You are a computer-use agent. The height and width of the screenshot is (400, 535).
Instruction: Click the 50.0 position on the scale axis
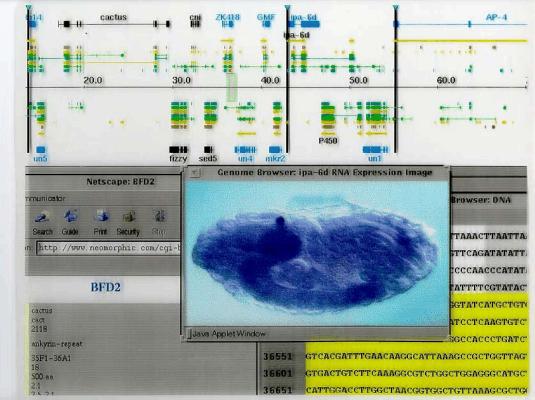[358, 80]
